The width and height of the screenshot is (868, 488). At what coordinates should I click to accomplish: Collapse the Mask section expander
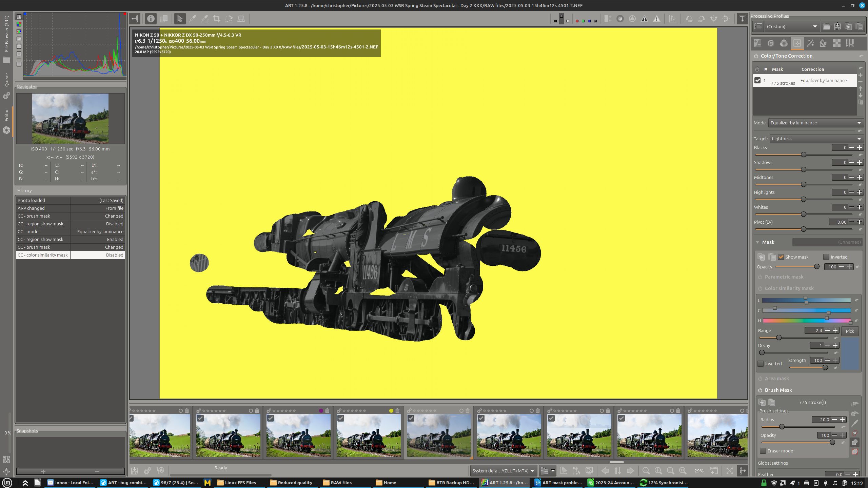[x=757, y=242]
